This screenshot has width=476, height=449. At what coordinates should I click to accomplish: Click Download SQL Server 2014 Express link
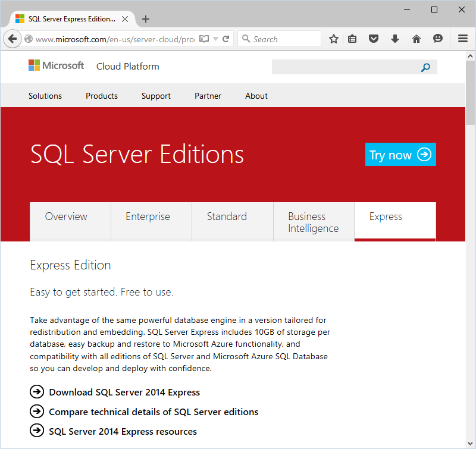tap(124, 393)
